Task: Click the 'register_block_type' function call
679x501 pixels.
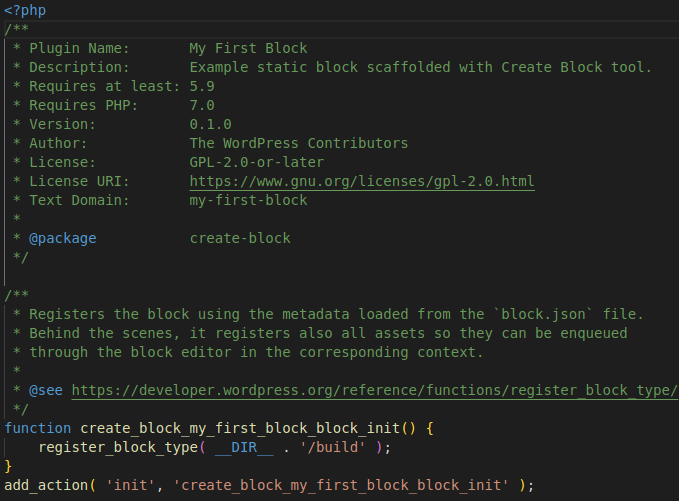Action: point(118,448)
